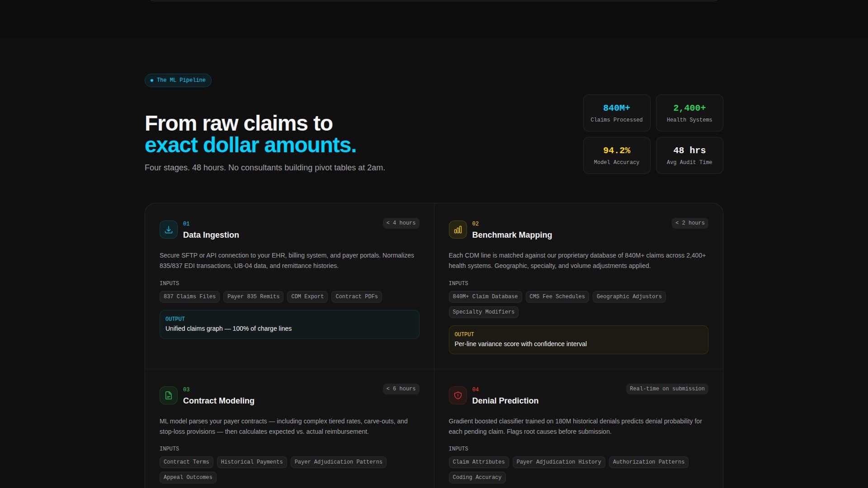Click the 'Specialty Modifiers' tag
The image size is (868, 488).
(x=483, y=312)
